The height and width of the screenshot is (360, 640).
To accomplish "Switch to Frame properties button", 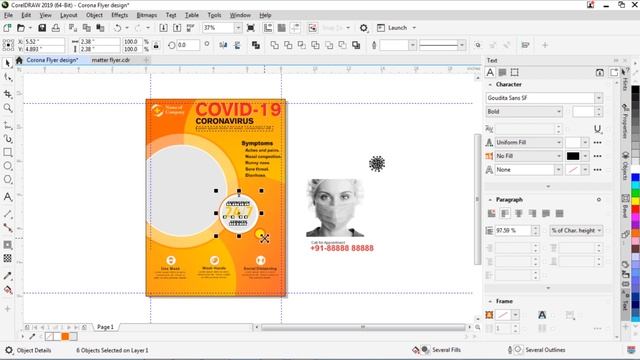I will (515, 72).
